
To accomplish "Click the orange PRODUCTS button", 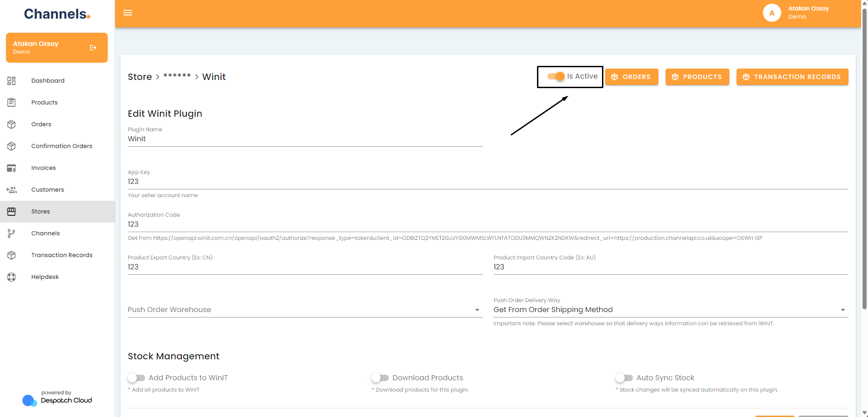I will (697, 77).
